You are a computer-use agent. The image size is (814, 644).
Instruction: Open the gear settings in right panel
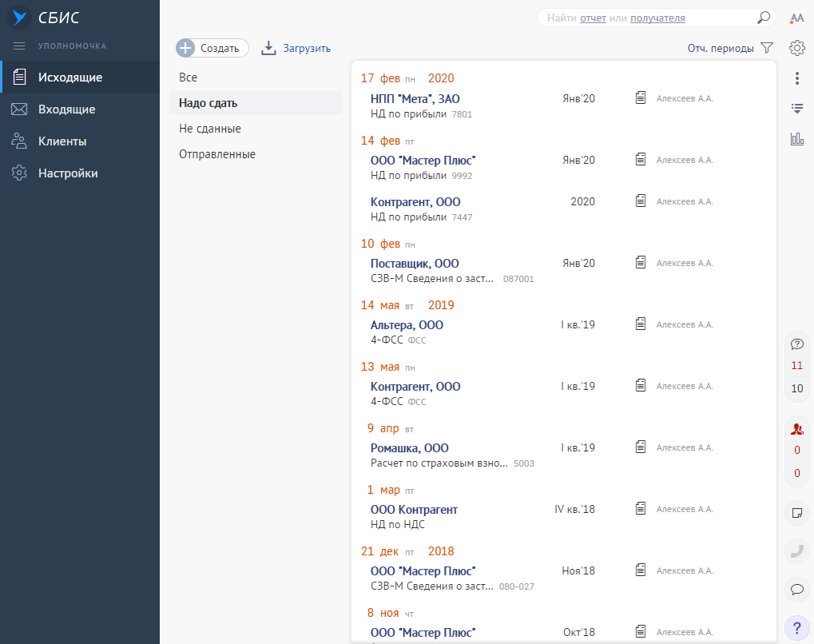coord(796,48)
